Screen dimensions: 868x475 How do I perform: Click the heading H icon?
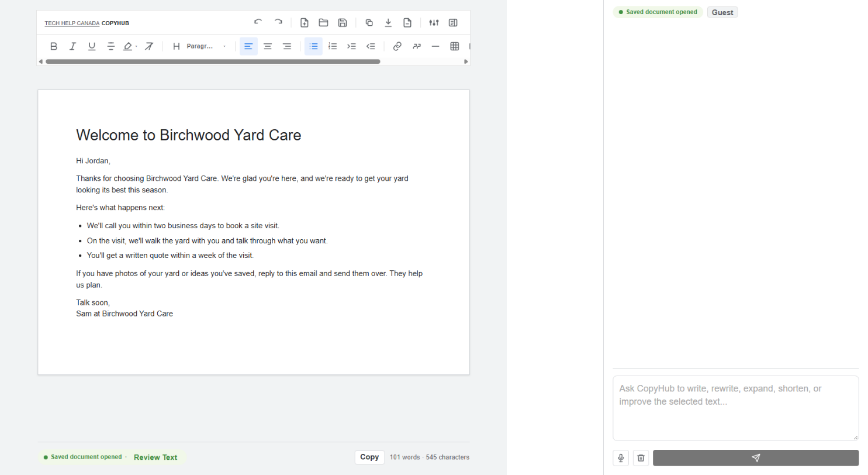tap(176, 46)
